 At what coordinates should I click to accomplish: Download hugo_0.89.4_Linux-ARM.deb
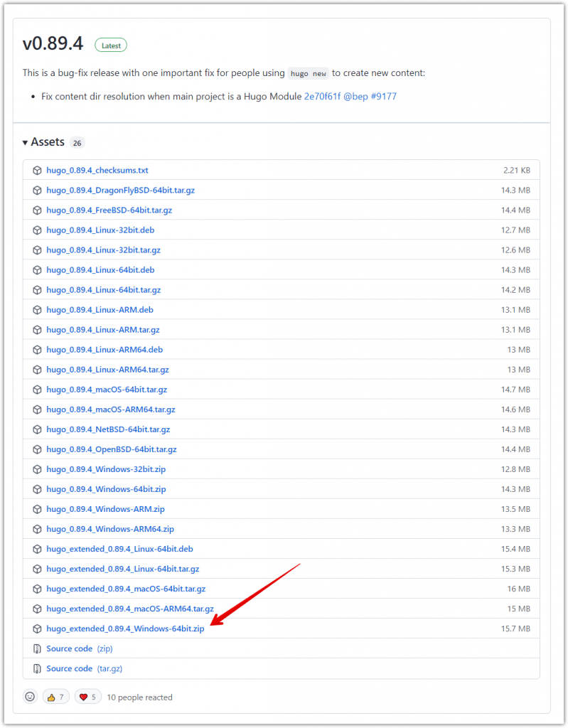coord(100,310)
